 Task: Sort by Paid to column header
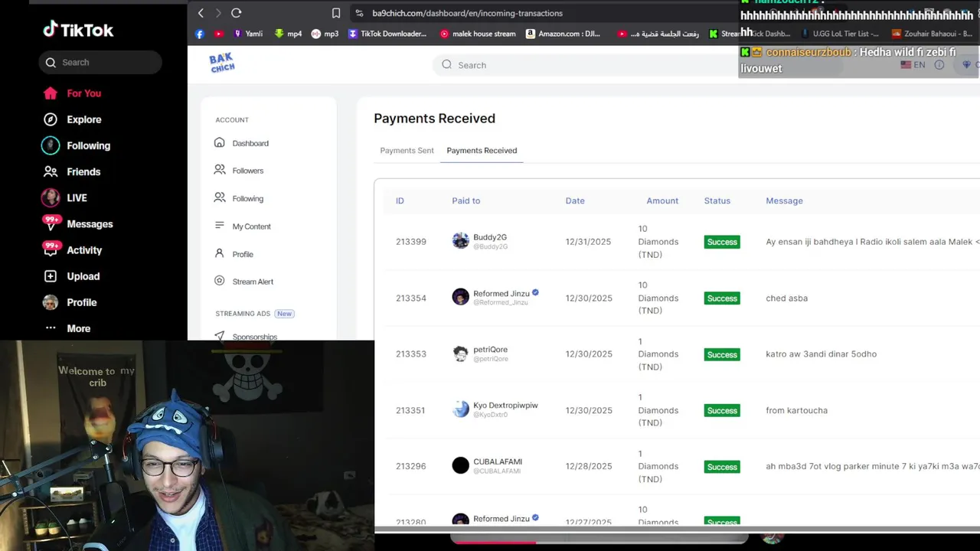tap(465, 201)
